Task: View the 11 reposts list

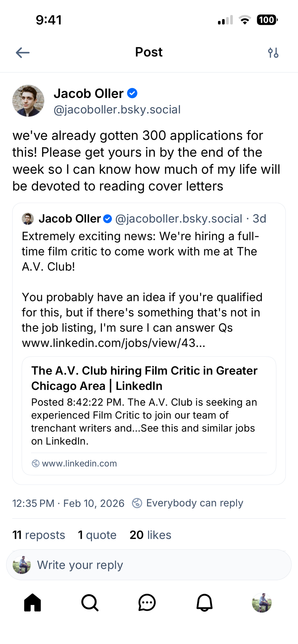Action: point(39,535)
